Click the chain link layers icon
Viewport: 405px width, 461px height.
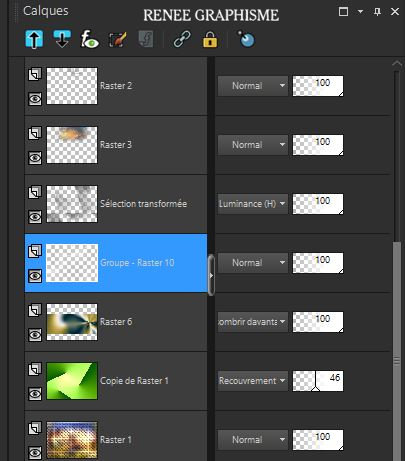tap(182, 40)
